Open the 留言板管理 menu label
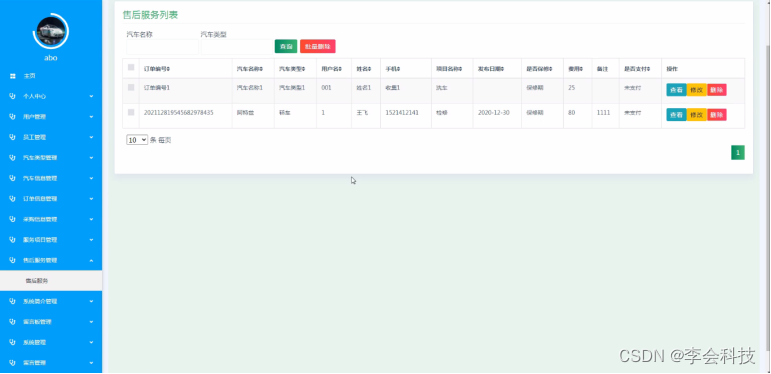The image size is (771, 374). [37, 322]
